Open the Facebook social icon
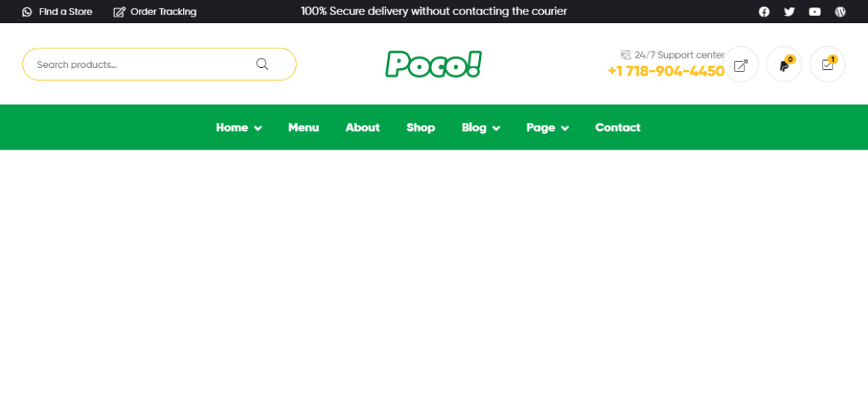The width and height of the screenshot is (868, 401). click(764, 12)
